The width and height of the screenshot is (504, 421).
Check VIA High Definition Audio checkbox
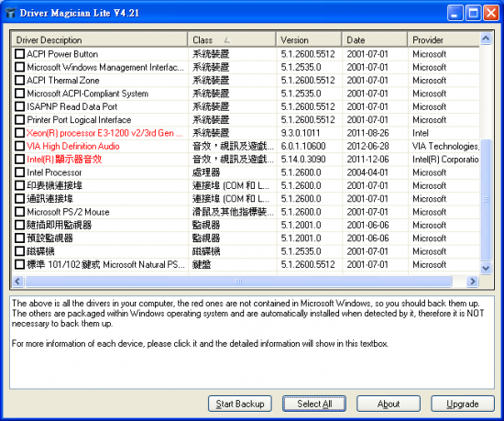19,146
